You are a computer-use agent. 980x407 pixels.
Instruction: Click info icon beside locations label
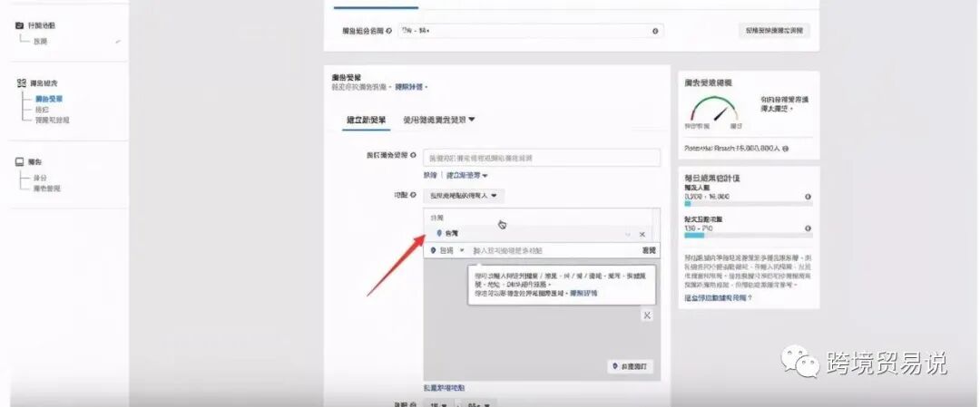pos(413,196)
